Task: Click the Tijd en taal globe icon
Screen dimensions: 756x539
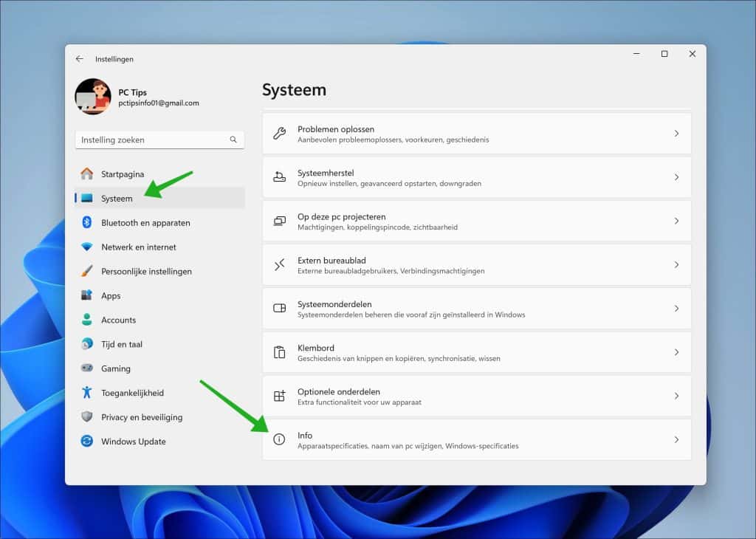Action: [x=87, y=344]
